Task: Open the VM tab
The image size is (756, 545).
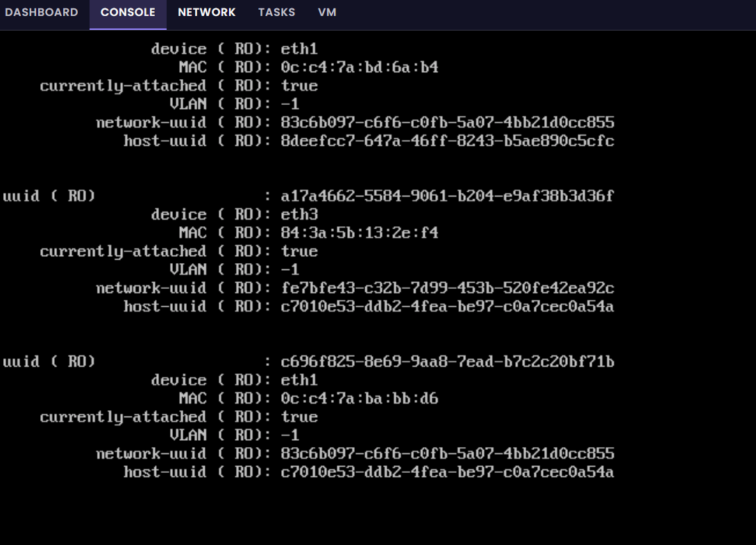Action: 327,12
